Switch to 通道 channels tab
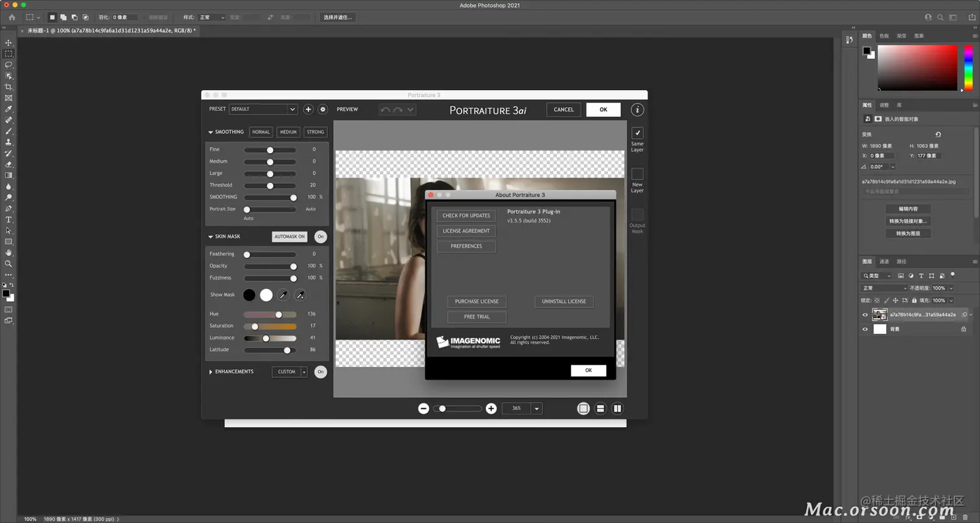Image resolution: width=980 pixels, height=523 pixels. tap(884, 262)
